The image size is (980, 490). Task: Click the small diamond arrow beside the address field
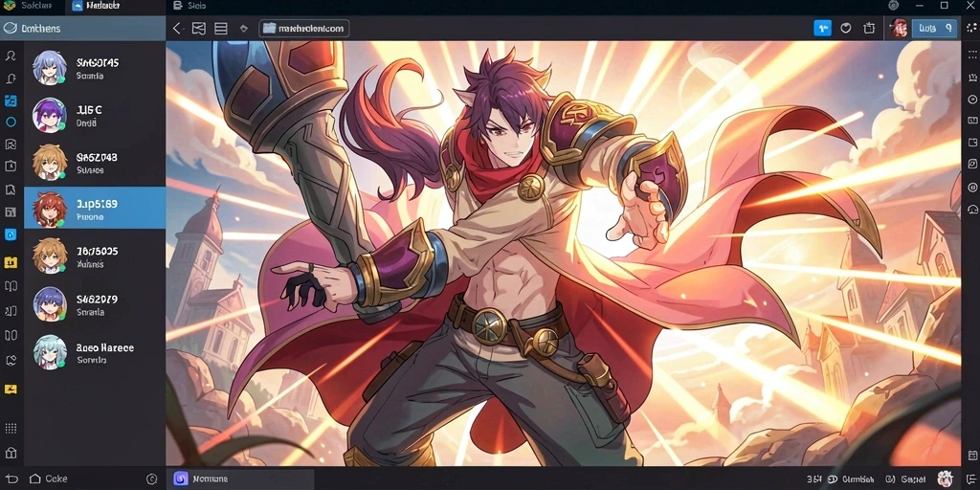[x=244, y=29]
